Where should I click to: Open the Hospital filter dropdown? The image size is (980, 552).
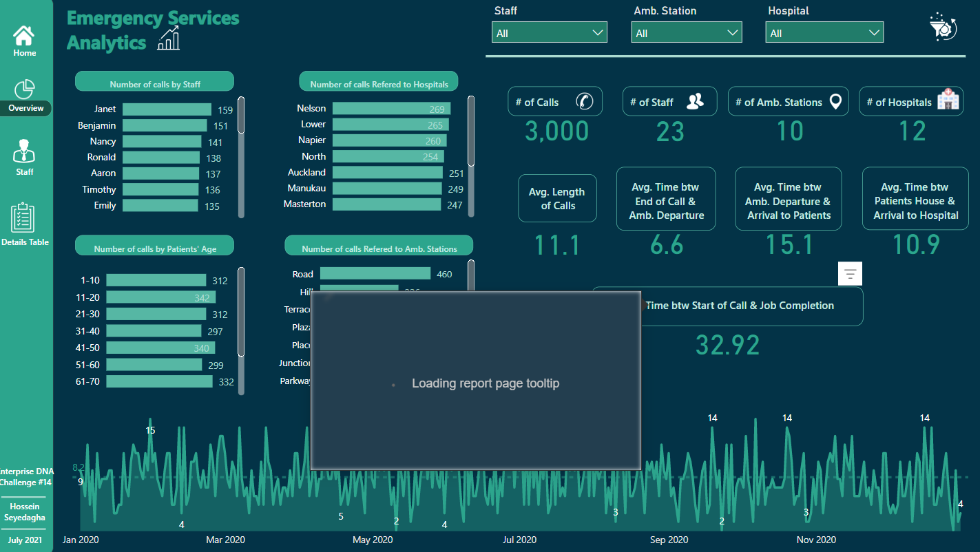824,32
